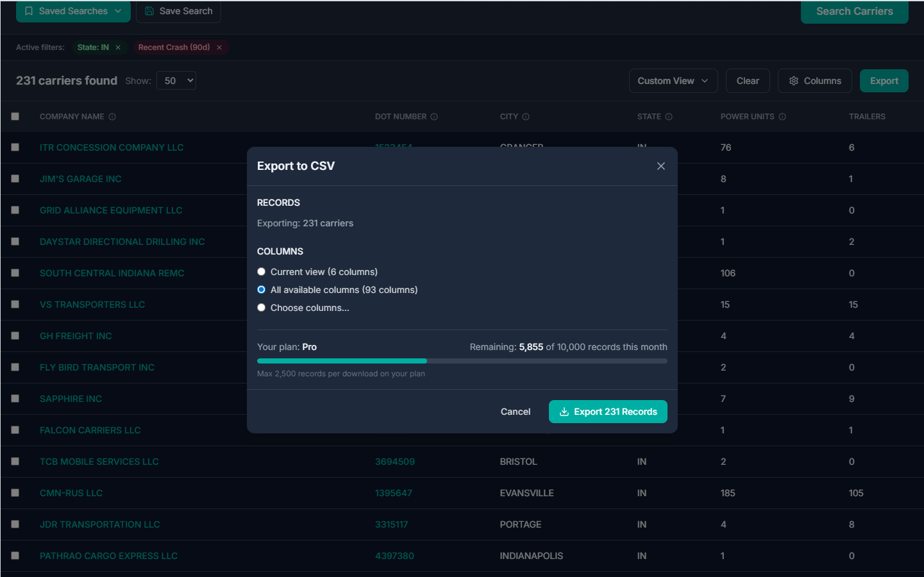The height and width of the screenshot is (577, 924).
Task: Click the bookmark icon on Saved Searches
Action: (28, 11)
